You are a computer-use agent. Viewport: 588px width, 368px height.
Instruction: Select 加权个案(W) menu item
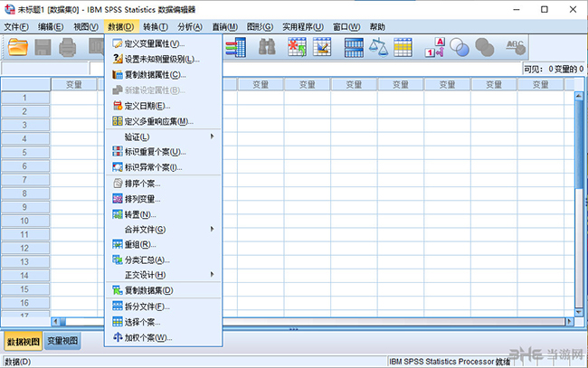[164, 337]
